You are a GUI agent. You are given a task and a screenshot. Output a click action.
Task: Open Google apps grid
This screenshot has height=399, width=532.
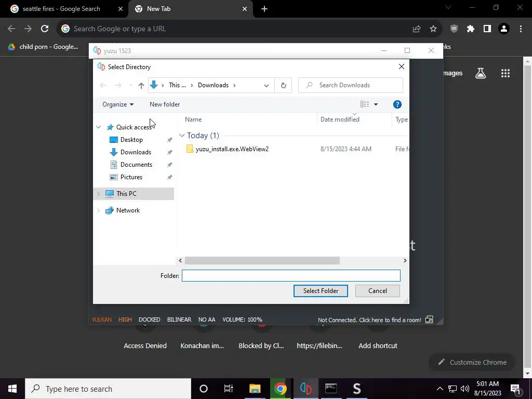click(505, 73)
